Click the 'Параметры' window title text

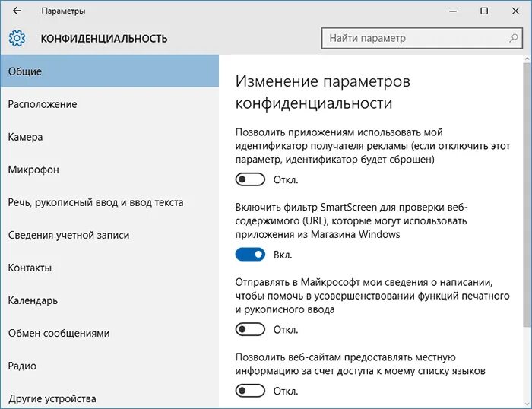pos(63,11)
